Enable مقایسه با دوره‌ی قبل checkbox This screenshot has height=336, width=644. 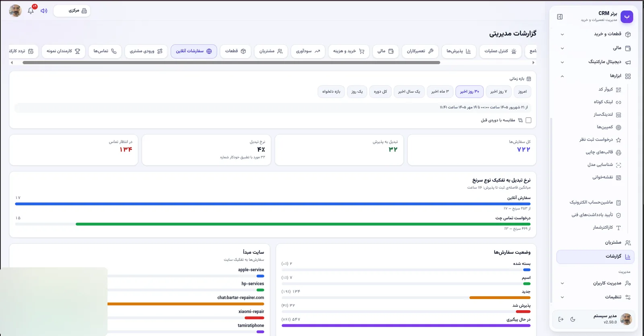pos(528,120)
